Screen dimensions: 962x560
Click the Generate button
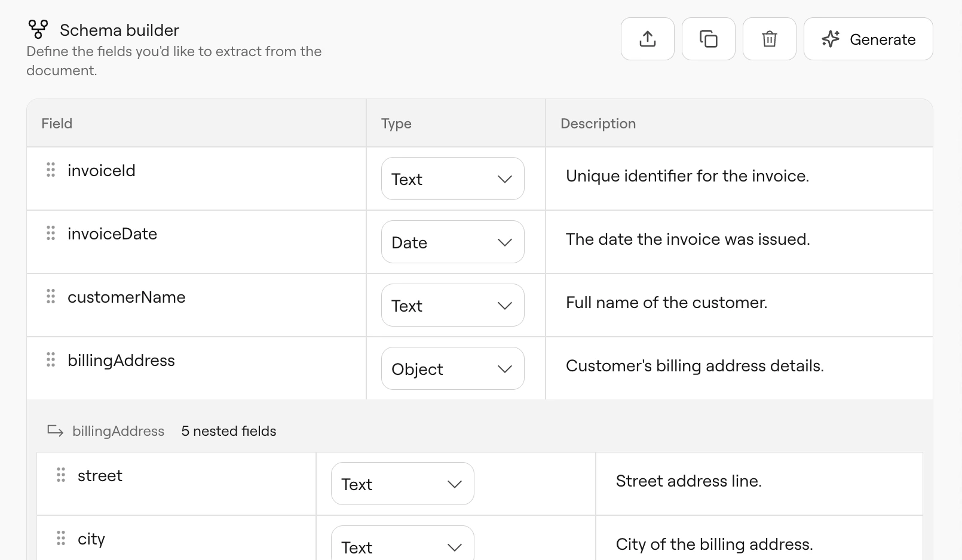coord(868,39)
